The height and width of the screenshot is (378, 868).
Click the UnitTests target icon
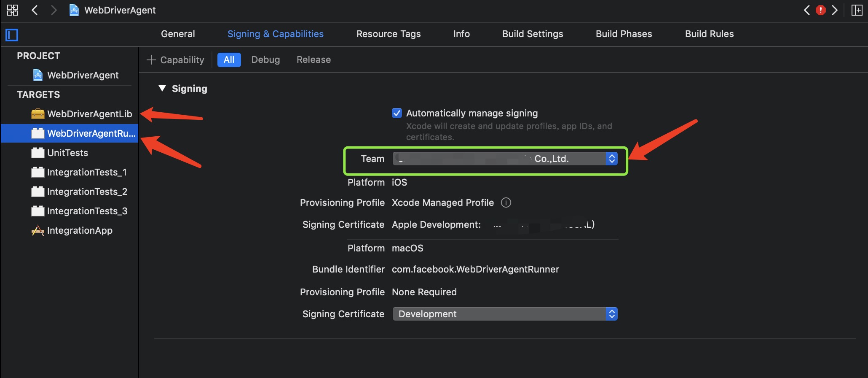(38, 153)
